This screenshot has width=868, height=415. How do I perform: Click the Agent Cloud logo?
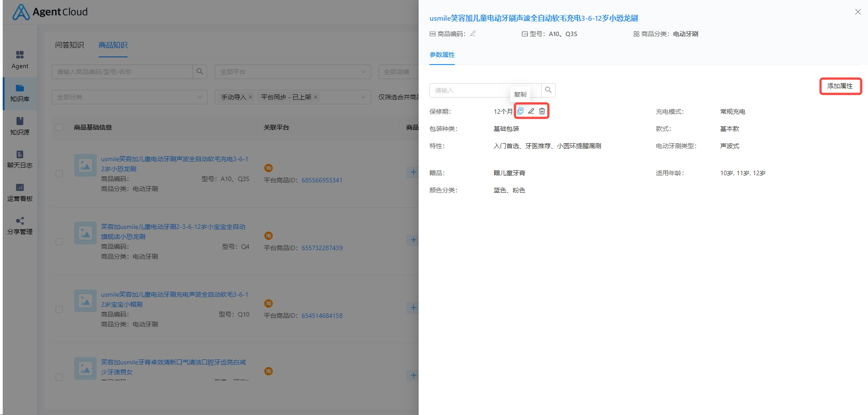pos(50,12)
